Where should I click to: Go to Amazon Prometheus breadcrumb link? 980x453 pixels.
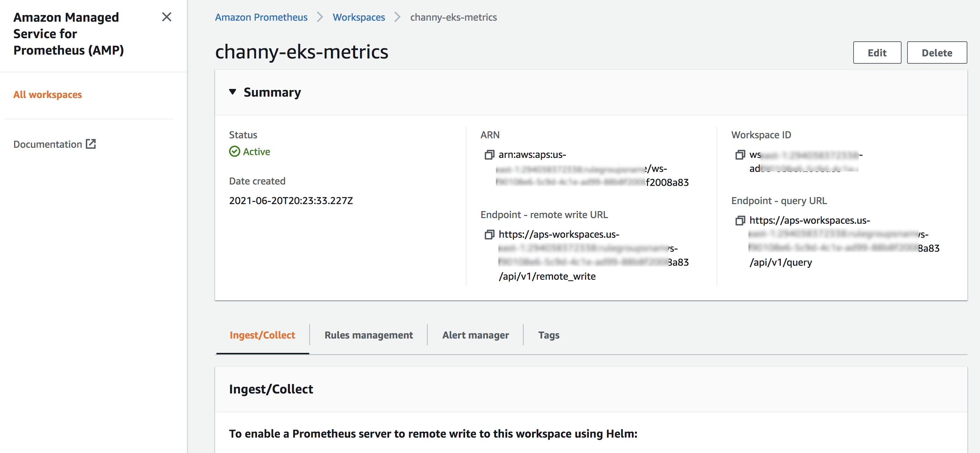click(261, 17)
